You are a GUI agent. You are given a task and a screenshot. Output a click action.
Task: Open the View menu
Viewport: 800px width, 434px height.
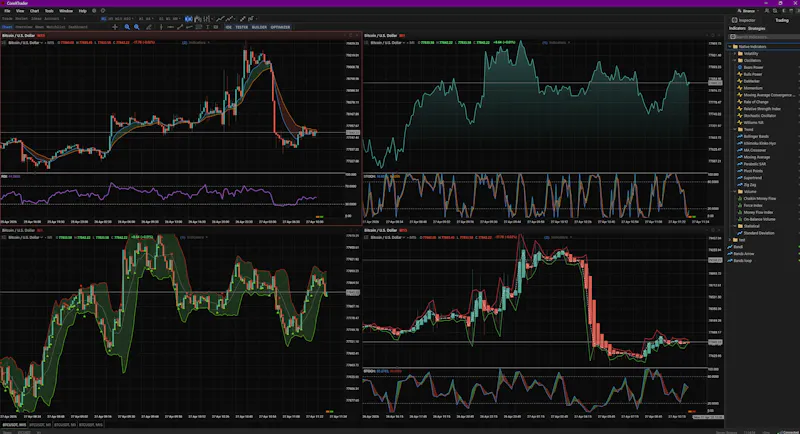pyautogui.click(x=20, y=11)
